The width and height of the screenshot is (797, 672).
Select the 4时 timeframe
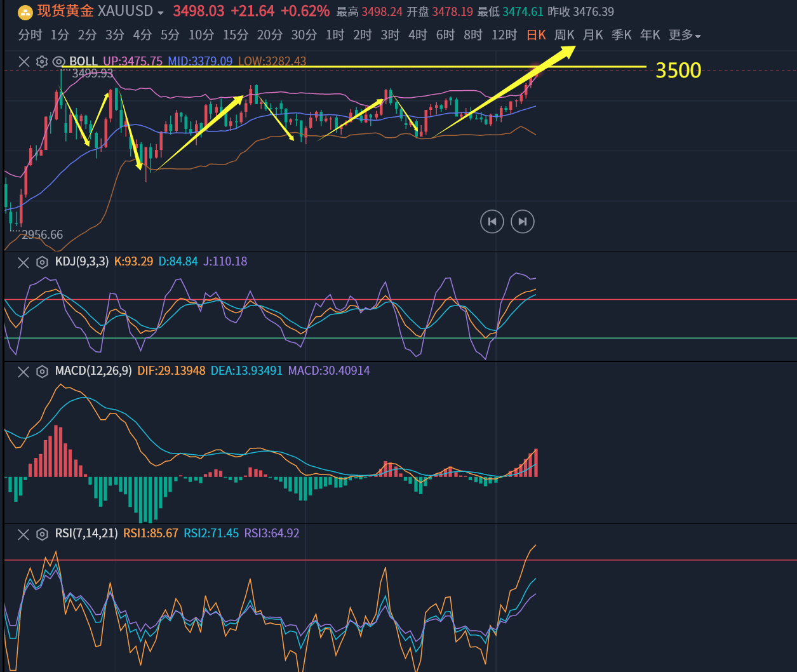click(418, 35)
